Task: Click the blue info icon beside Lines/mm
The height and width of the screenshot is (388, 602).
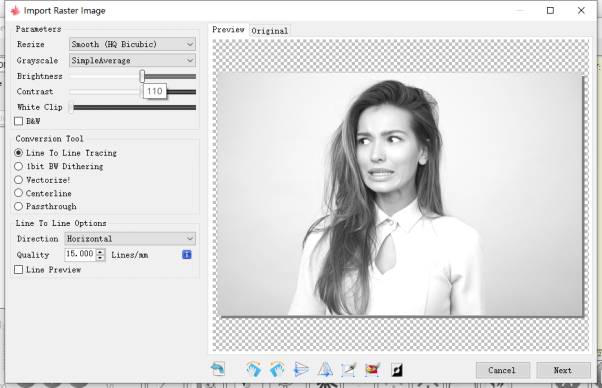Action: point(187,254)
